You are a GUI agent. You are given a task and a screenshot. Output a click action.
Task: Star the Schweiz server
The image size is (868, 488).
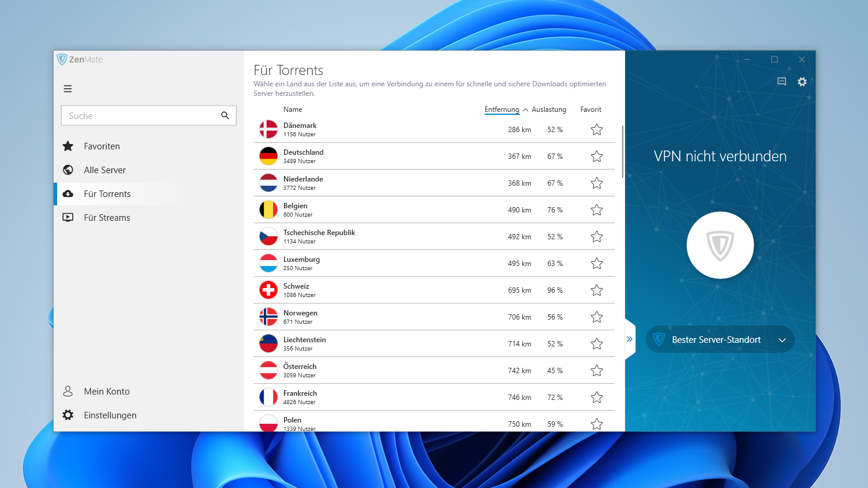(597, 290)
